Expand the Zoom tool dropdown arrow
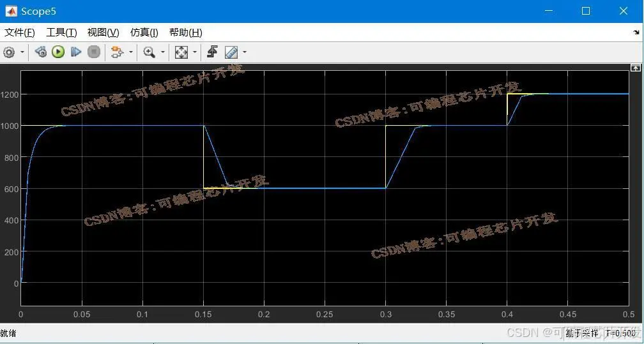 click(163, 52)
